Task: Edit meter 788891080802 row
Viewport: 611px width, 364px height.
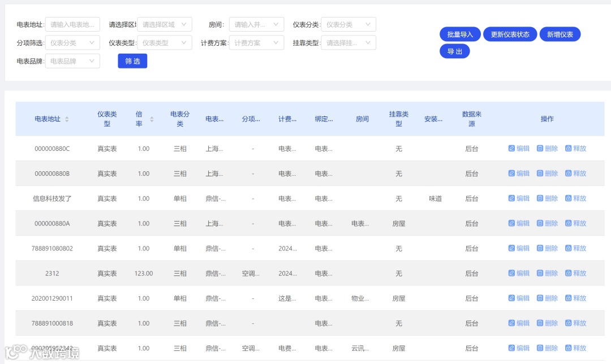Action: tap(519, 248)
